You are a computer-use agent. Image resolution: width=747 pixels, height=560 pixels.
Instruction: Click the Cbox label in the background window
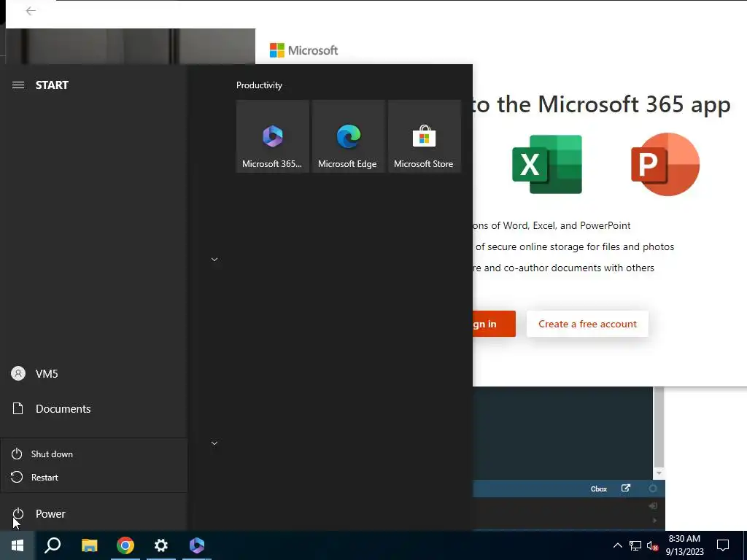pos(599,489)
